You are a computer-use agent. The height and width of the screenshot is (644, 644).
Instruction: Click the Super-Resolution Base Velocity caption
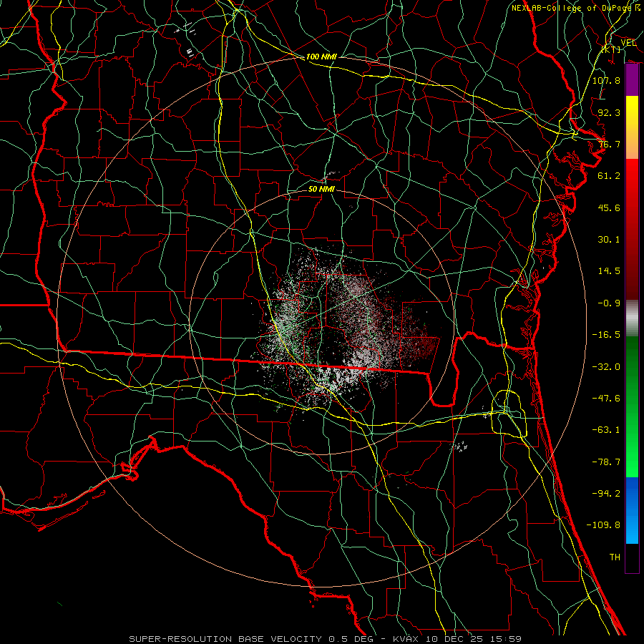tap(326, 639)
